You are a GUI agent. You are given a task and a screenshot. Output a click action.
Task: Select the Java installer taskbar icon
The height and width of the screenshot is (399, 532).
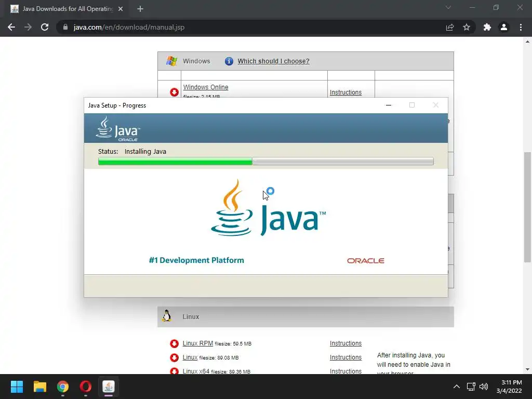pyautogui.click(x=109, y=387)
